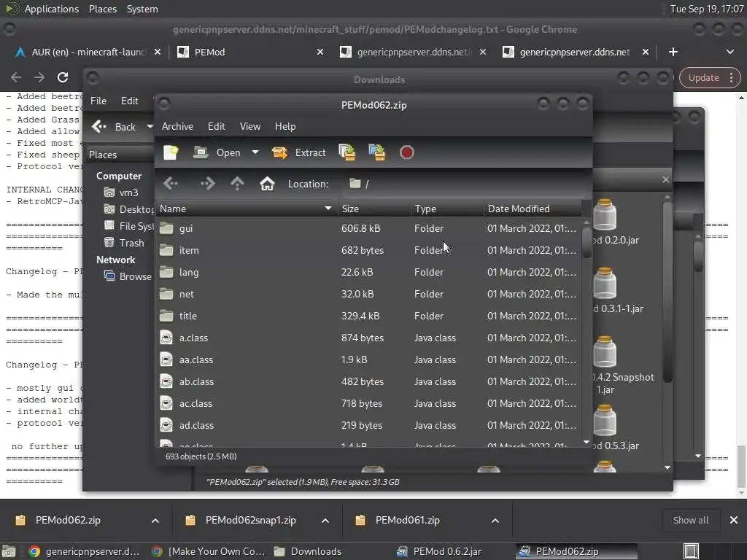Open Edit menu in Downloads window
This screenshot has width=747, height=560.
pyautogui.click(x=129, y=101)
